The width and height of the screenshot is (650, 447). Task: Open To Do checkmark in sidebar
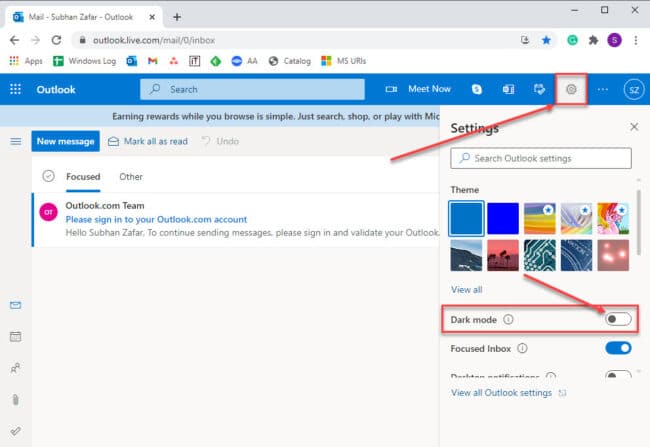15,431
